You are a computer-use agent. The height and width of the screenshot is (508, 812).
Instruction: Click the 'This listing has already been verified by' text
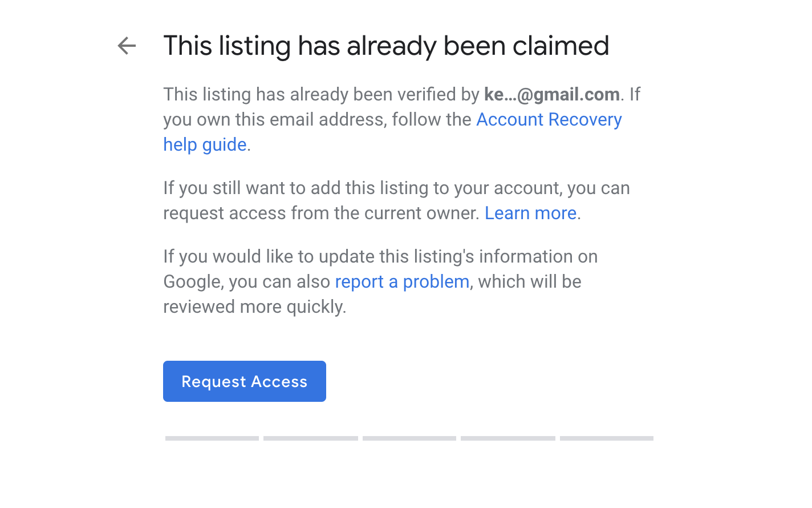click(321, 94)
